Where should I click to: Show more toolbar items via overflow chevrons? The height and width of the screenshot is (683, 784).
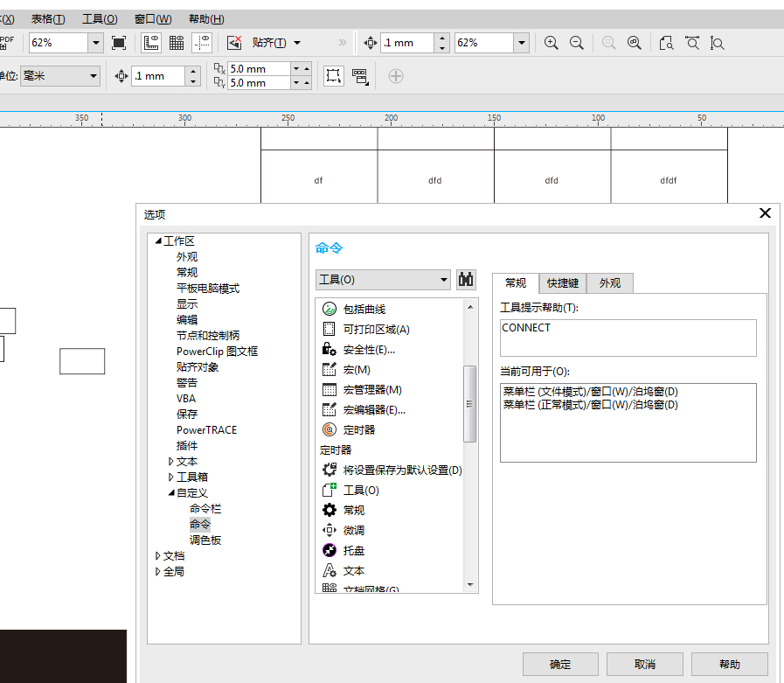(x=342, y=43)
